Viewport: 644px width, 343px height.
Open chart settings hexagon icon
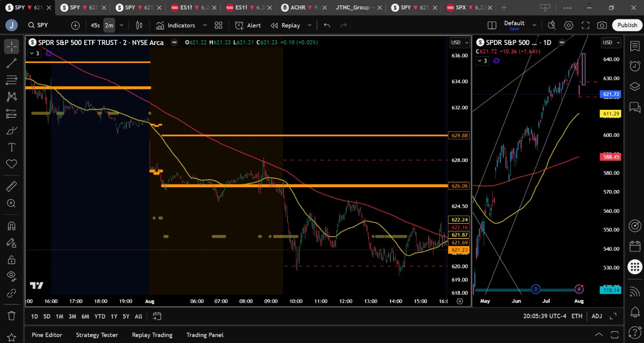[569, 25]
